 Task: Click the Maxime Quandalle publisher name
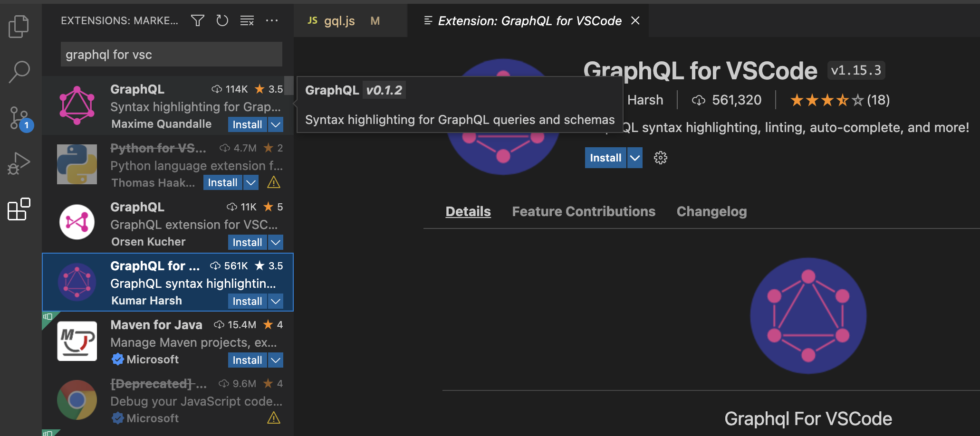(x=162, y=124)
